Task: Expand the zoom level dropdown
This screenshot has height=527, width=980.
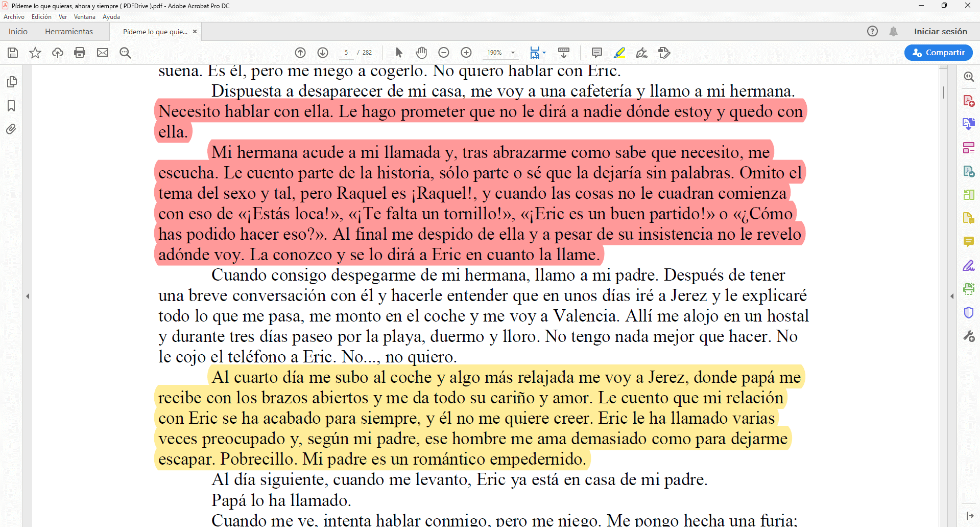Action: tap(513, 53)
